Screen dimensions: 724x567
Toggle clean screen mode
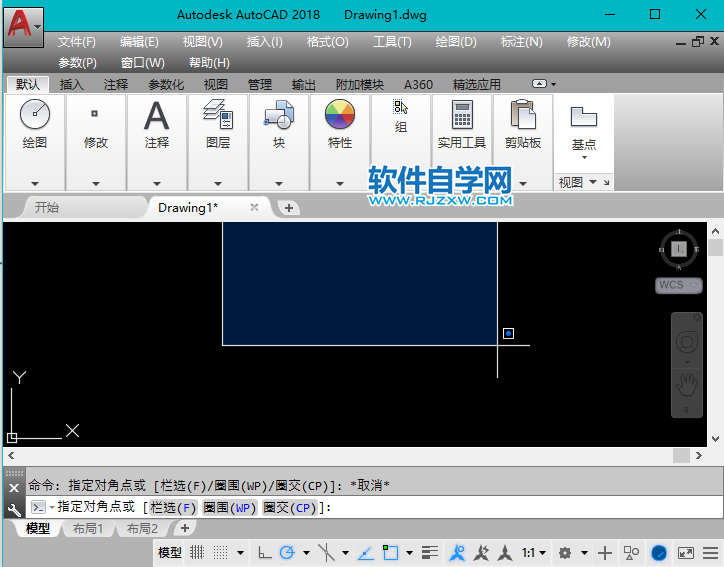(x=685, y=552)
